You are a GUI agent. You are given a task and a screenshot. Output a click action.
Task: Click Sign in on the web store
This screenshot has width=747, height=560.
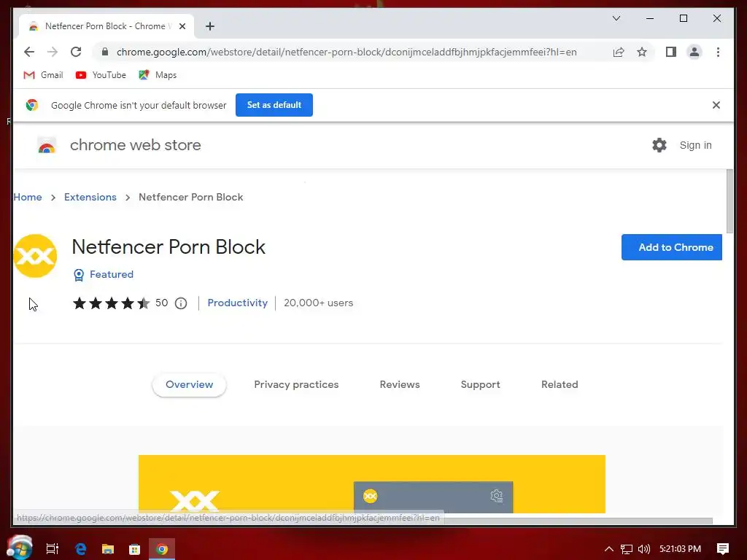click(695, 145)
